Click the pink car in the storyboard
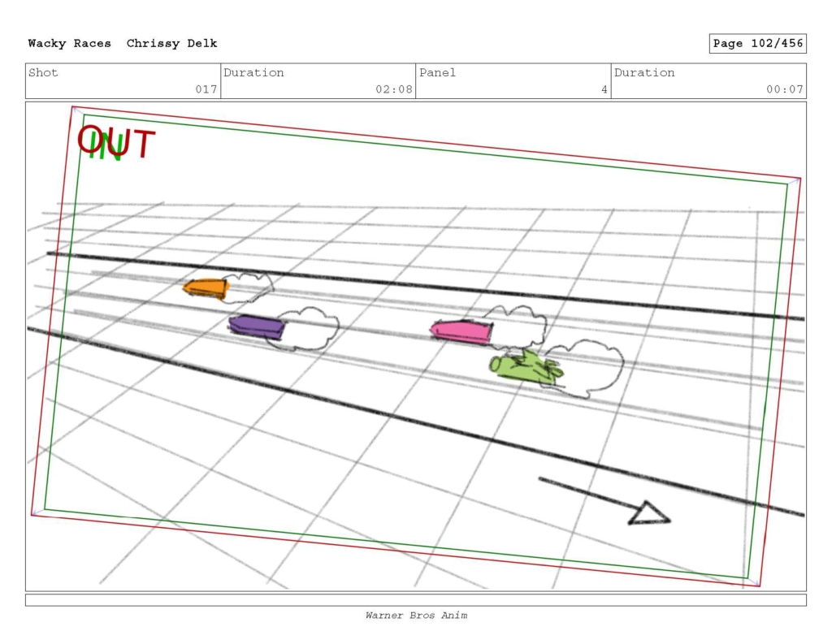Image resolution: width=832 pixels, height=644 pixels. point(461,332)
